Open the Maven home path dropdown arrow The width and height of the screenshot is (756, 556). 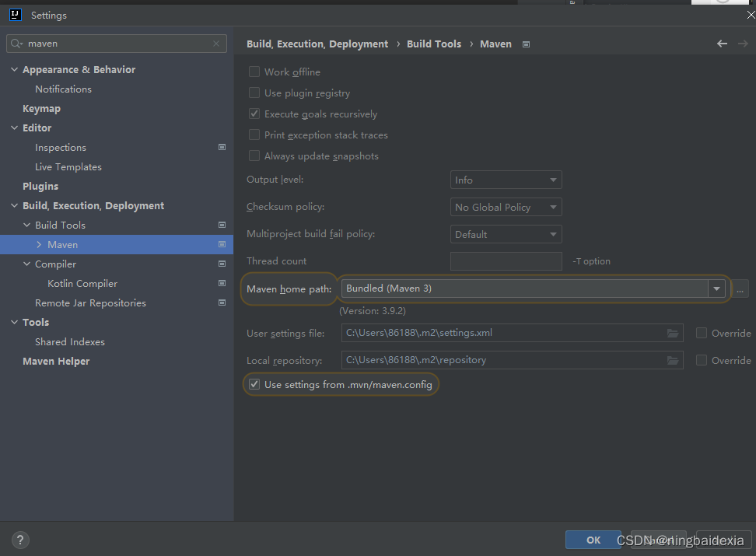(716, 288)
